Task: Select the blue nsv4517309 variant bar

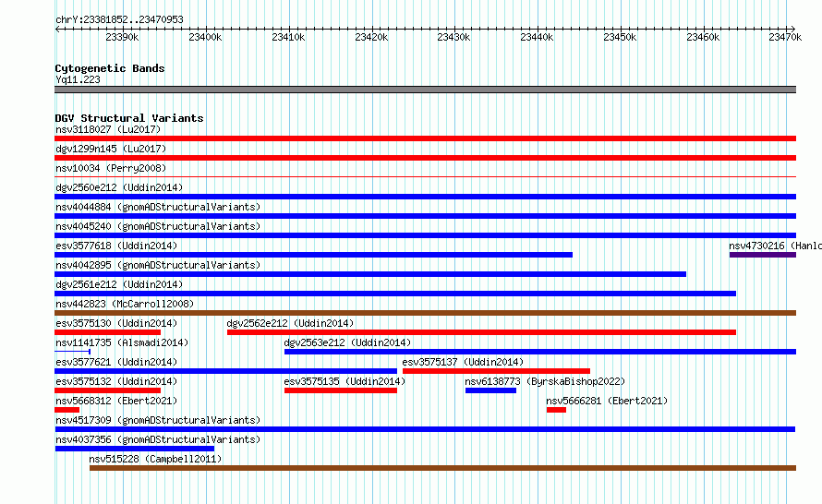Action: coord(425,429)
